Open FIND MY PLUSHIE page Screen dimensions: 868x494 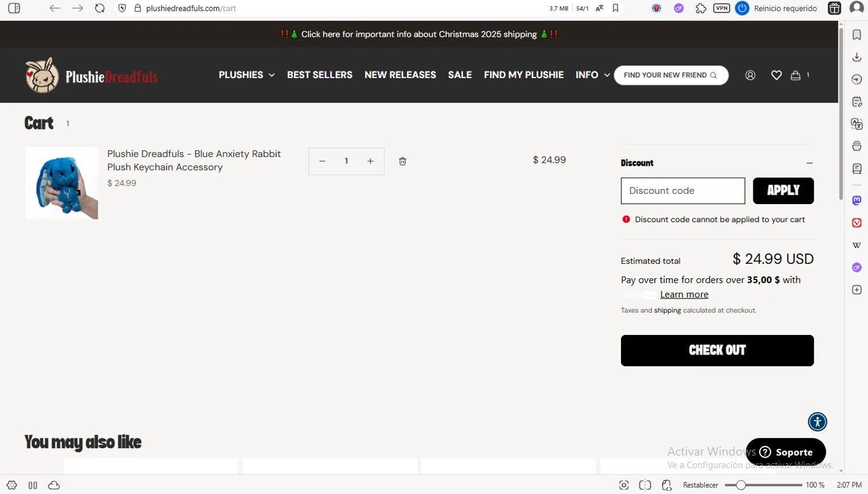tap(524, 75)
